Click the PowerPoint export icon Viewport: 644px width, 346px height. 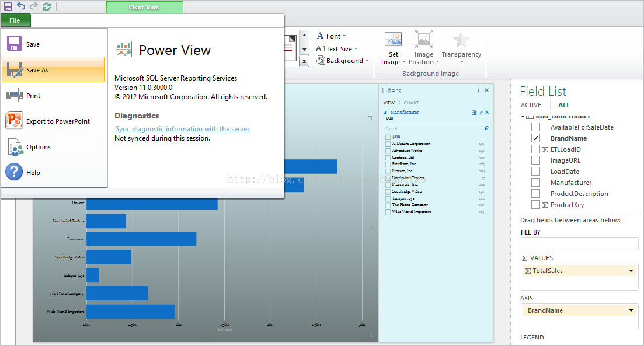point(14,121)
